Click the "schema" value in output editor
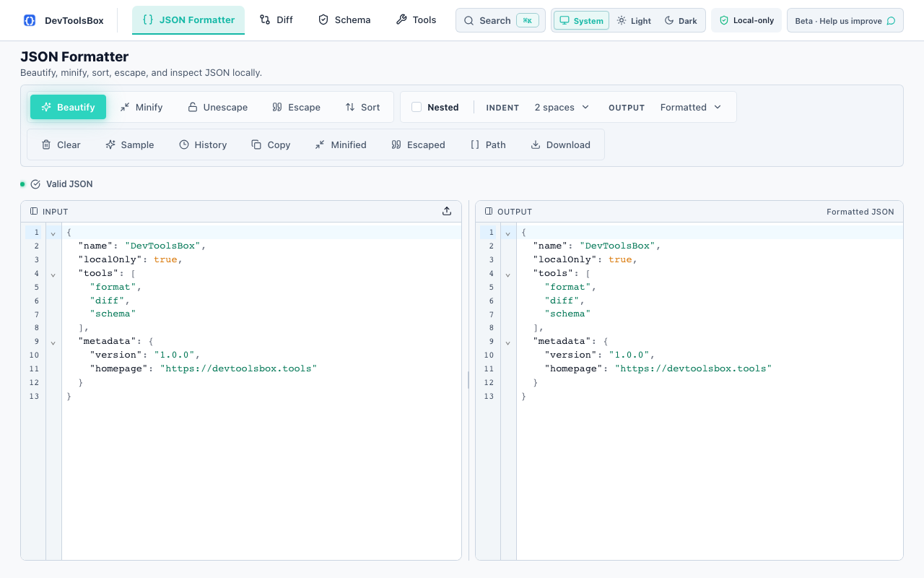 tap(567, 314)
